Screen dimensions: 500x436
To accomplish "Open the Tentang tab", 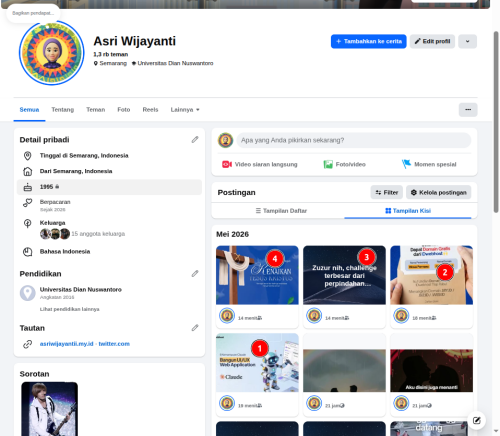I will tap(63, 110).
